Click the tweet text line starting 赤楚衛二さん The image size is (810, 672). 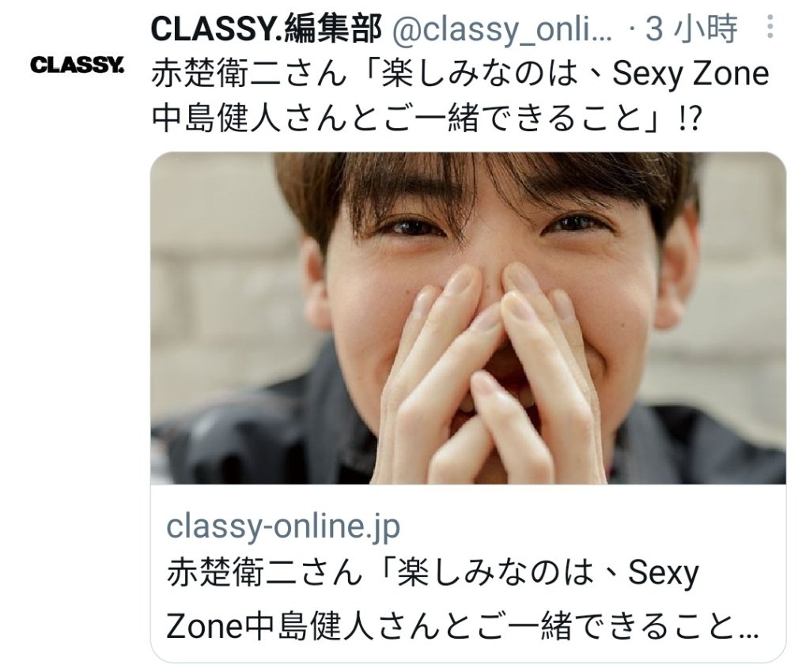(460, 74)
